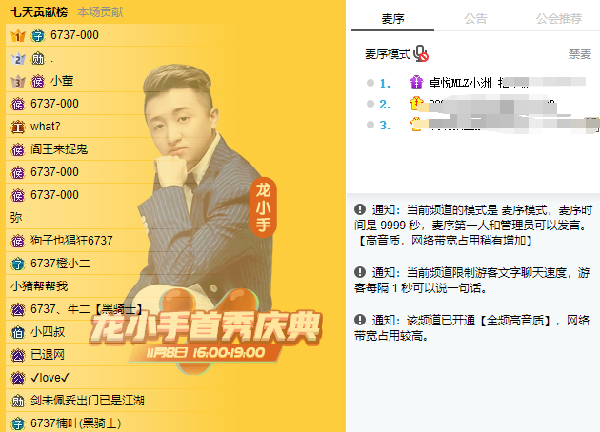The height and width of the screenshot is (432, 600).
Task: Select the 麦序 tab
Action: click(393, 18)
